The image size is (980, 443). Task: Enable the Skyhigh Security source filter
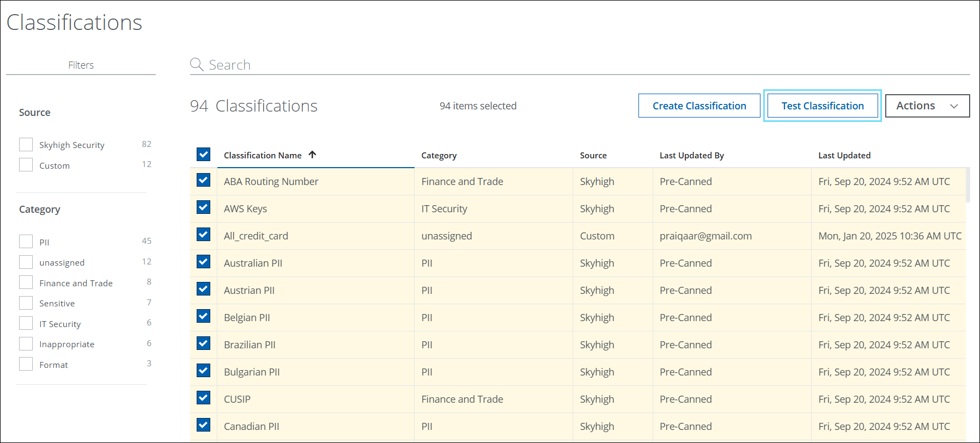coord(26,144)
